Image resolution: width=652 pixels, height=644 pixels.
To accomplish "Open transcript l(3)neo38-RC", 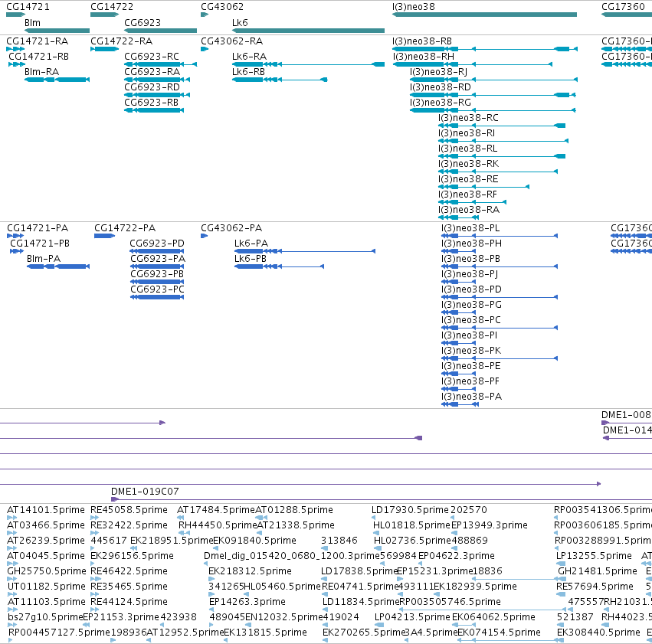I will [x=468, y=118].
